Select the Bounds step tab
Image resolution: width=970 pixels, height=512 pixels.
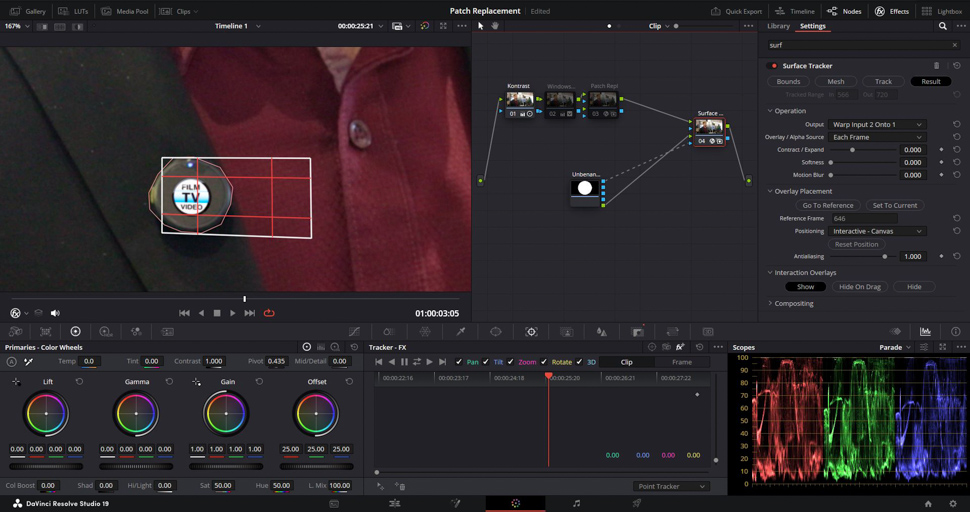tap(788, 82)
